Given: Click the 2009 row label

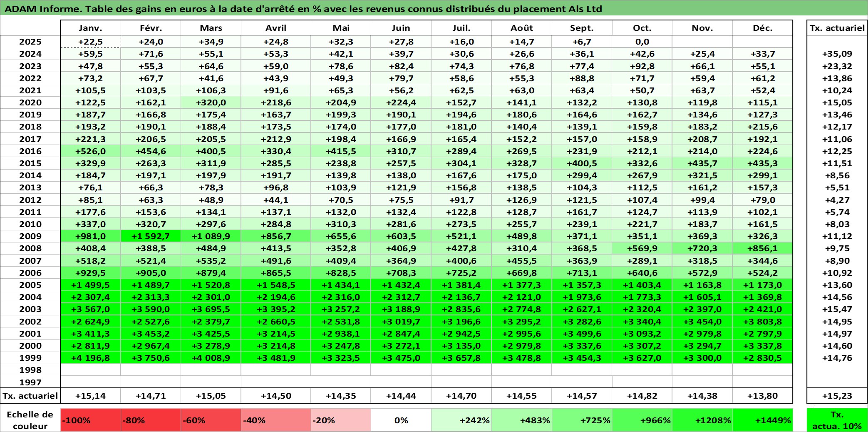Looking at the screenshot, I should pos(30,236).
